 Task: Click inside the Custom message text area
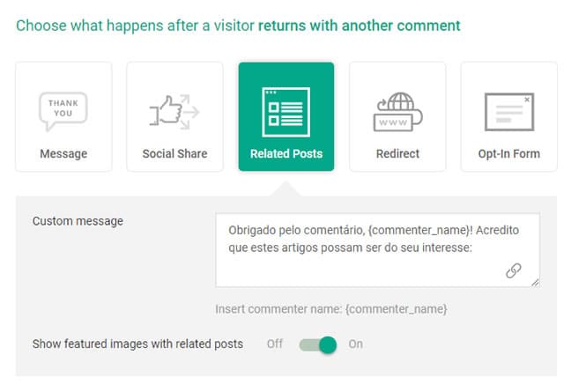pos(377,250)
